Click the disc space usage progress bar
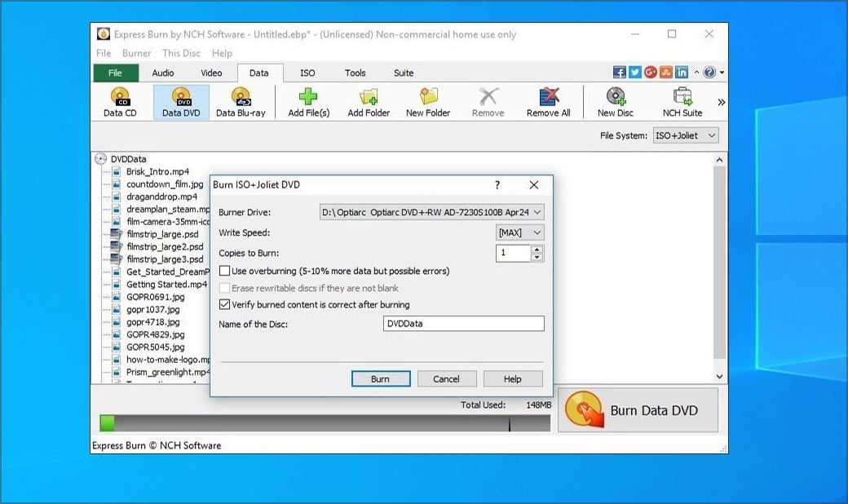The width and height of the screenshot is (848, 504). (x=325, y=423)
